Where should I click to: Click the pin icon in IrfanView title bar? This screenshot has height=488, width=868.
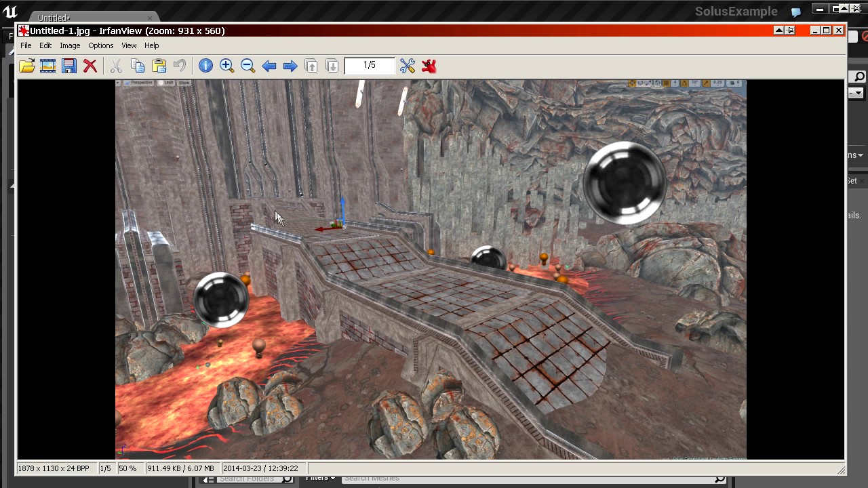(x=790, y=30)
